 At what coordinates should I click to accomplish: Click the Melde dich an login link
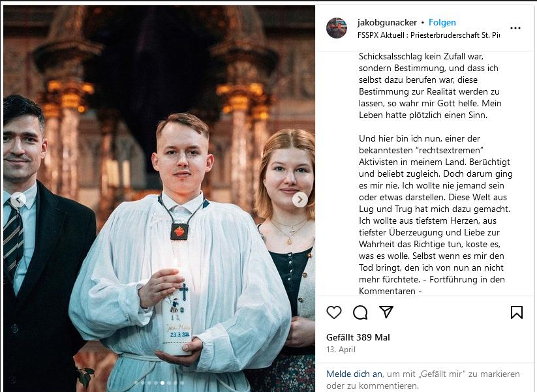pos(354,374)
